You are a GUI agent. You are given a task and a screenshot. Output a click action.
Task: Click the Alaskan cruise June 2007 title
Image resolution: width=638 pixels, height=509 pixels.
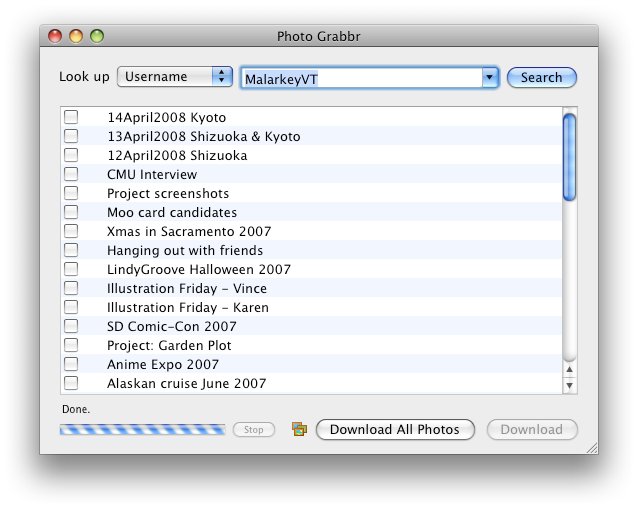pos(187,384)
